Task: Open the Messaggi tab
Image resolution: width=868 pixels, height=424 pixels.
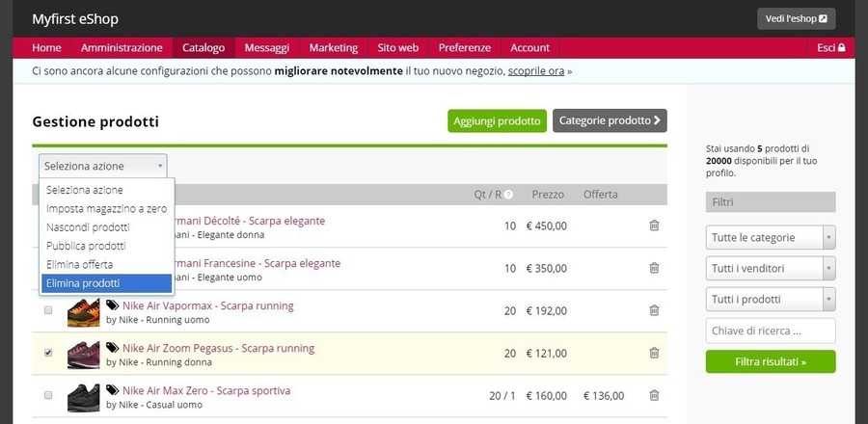Action: pyautogui.click(x=267, y=47)
